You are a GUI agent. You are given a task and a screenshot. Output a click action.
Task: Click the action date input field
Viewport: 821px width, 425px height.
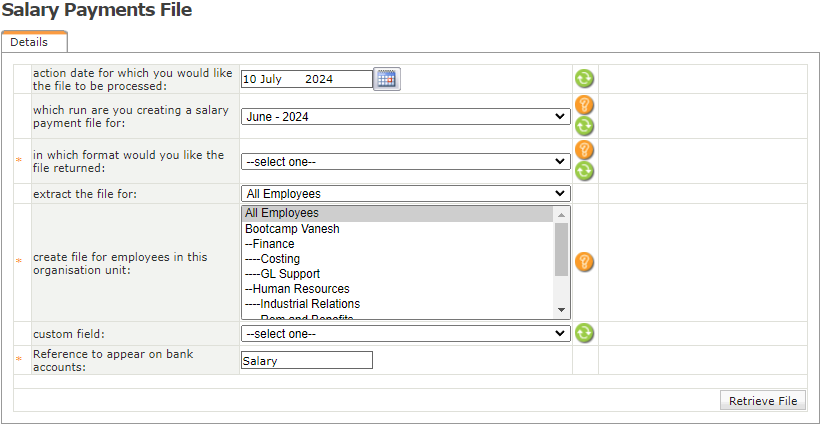(306, 79)
